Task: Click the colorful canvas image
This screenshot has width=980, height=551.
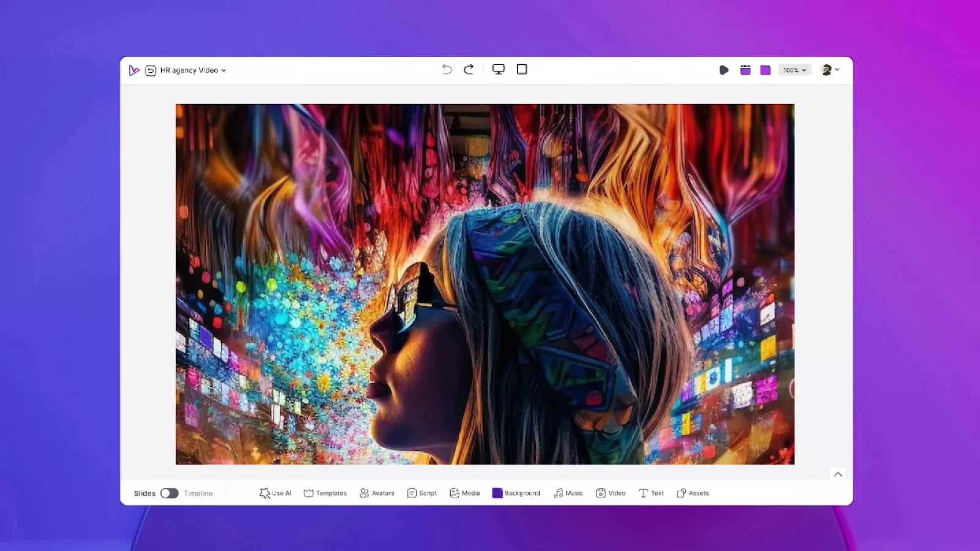Action: 484,284
